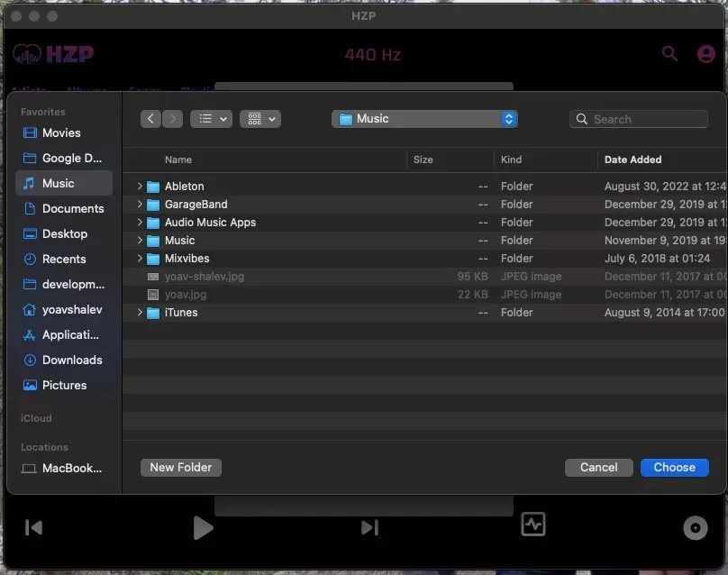Expand the Mixvibes folder
The width and height of the screenshot is (728, 575).
(x=140, y=258)
